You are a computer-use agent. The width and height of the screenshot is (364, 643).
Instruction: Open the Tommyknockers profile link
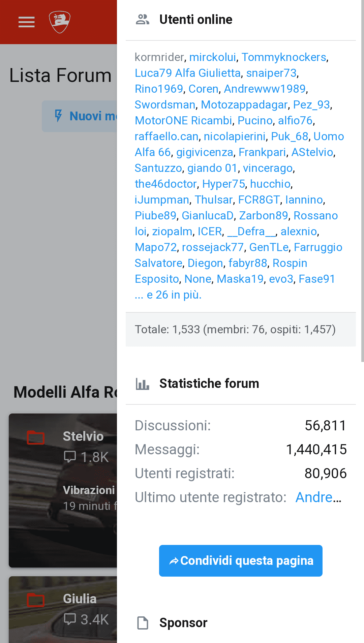click(284, 57)
